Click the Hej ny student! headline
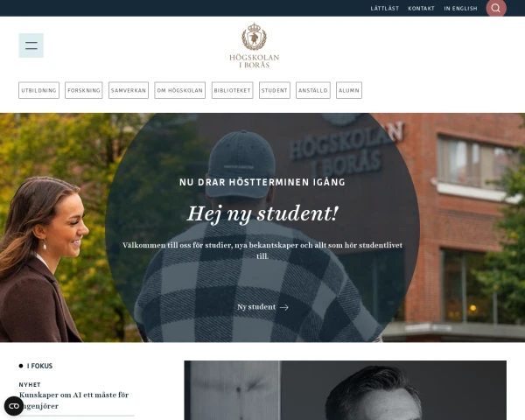 (x=262, y=213)
